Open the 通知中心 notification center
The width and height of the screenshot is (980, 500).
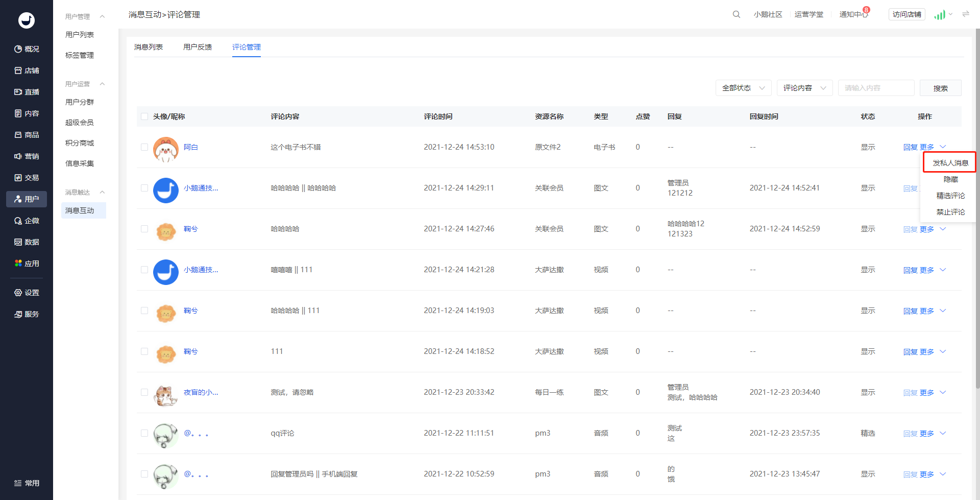(x=853, y=14)
